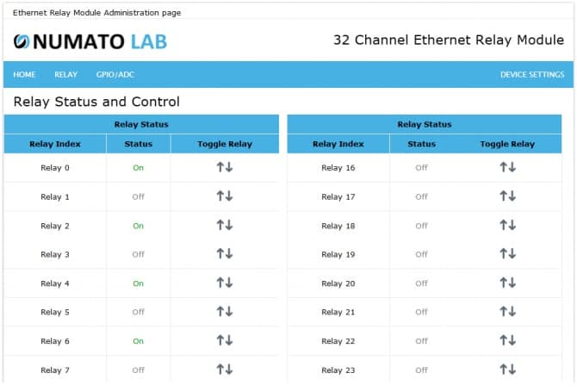The height and width of the screenshot is (392, 577).
Task: Click the Numato Lab logo
Action: [90, 41]
